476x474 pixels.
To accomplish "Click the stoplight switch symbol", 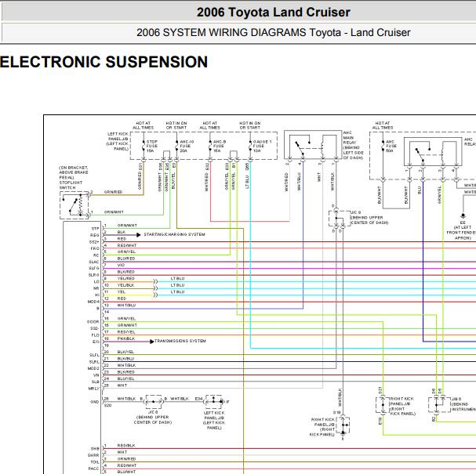I will (x=74, y=205).
